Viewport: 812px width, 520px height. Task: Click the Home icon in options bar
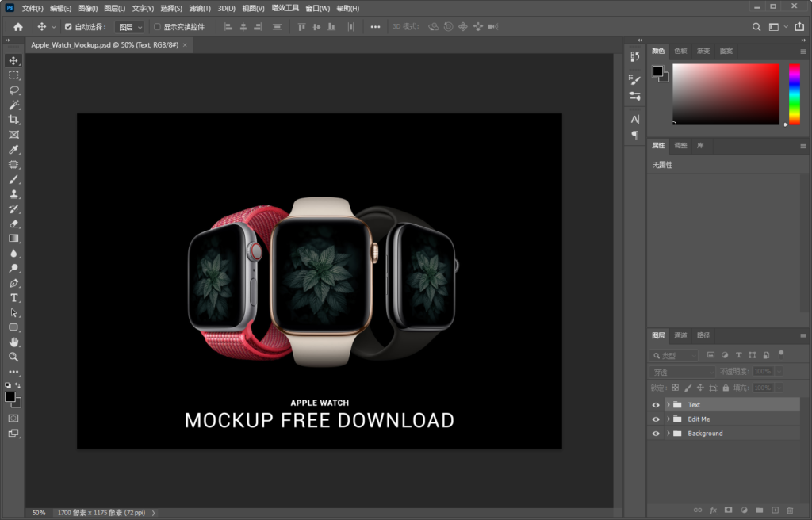tap(18, 27)
